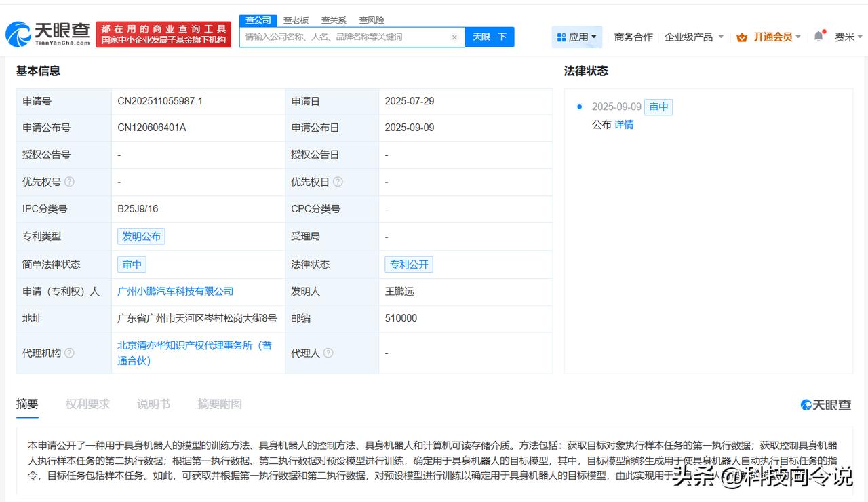This screenshot has height=502, width=868.
Task: Click the crown membership icon
Action: click(742, 37)
